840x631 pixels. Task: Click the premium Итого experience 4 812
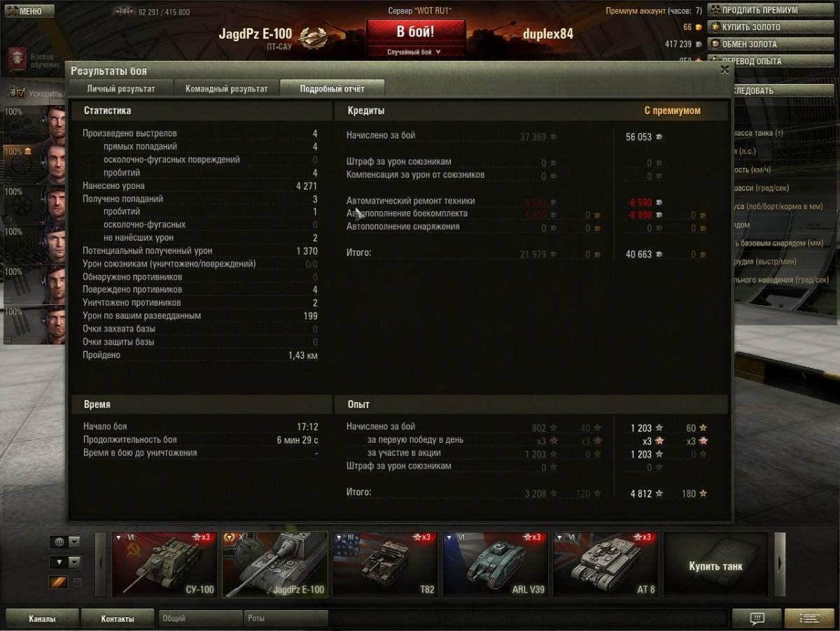[x=641, y=494]
